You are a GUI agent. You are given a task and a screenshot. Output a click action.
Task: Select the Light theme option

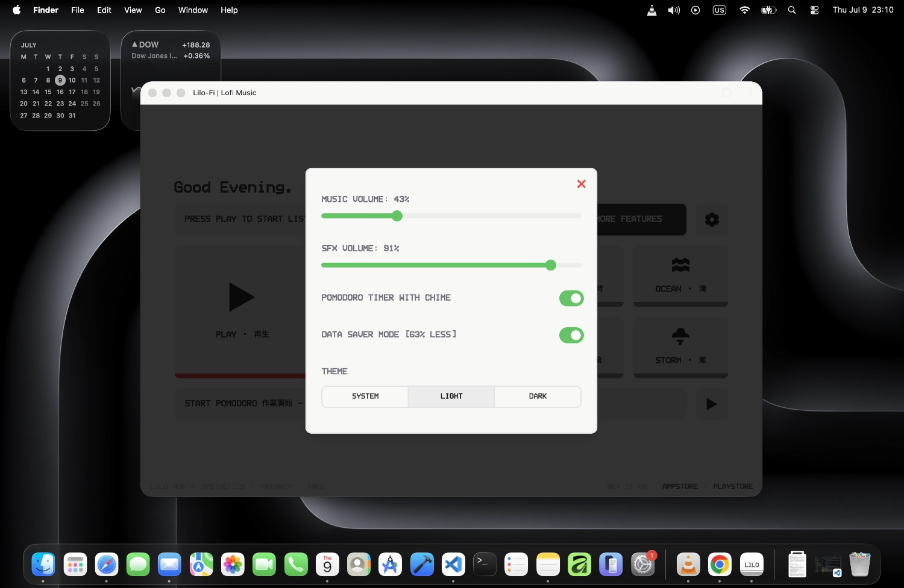[x=451, y=396]
